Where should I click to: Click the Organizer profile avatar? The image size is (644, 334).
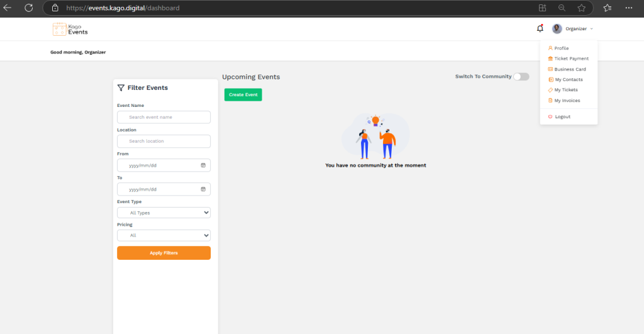(x=557, y=29)
